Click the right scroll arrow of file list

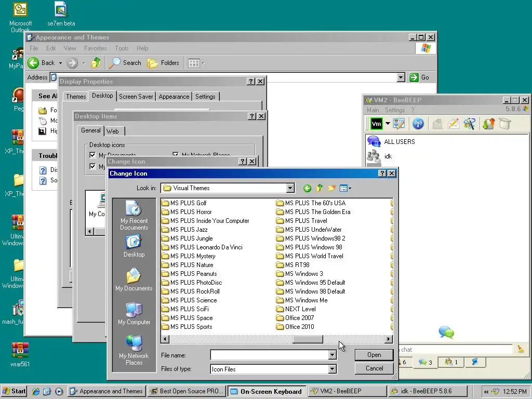(x=389, y=339)
